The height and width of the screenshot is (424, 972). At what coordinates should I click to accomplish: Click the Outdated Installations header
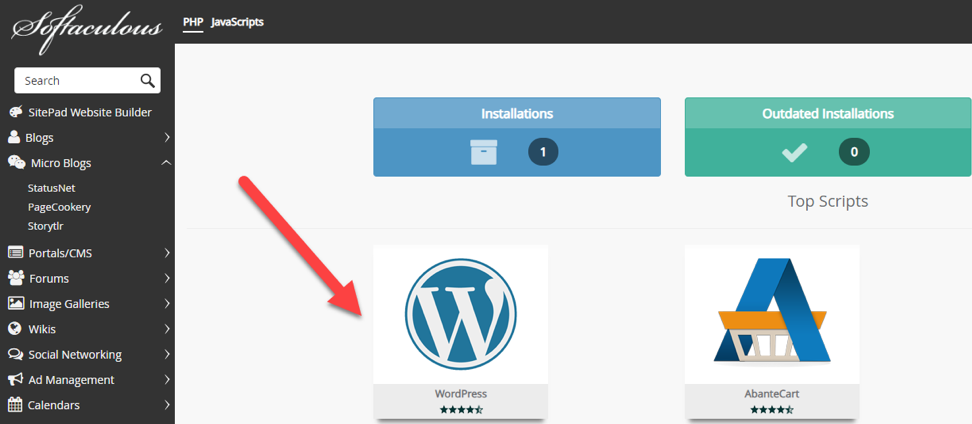coord(828,113)
